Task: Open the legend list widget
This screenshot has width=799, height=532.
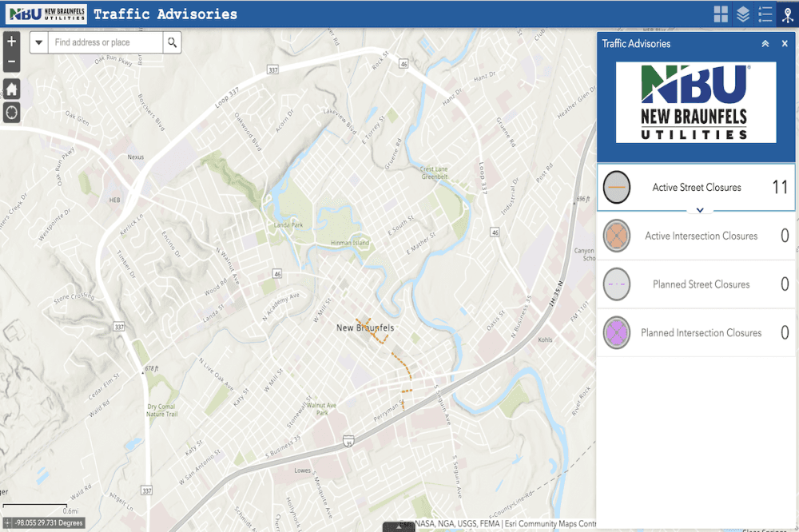Action: (x=765, y=14)
